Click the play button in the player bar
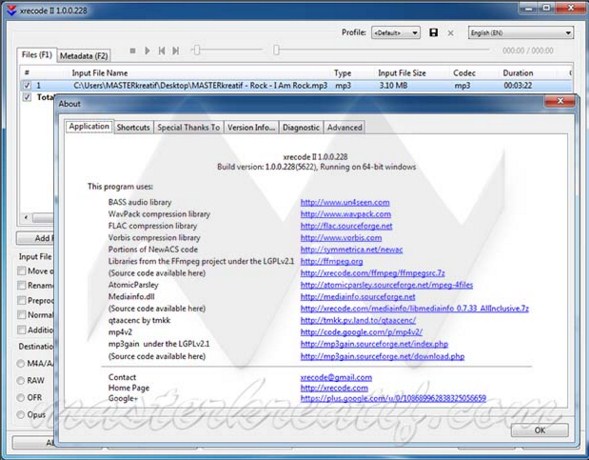 (147, 50)
